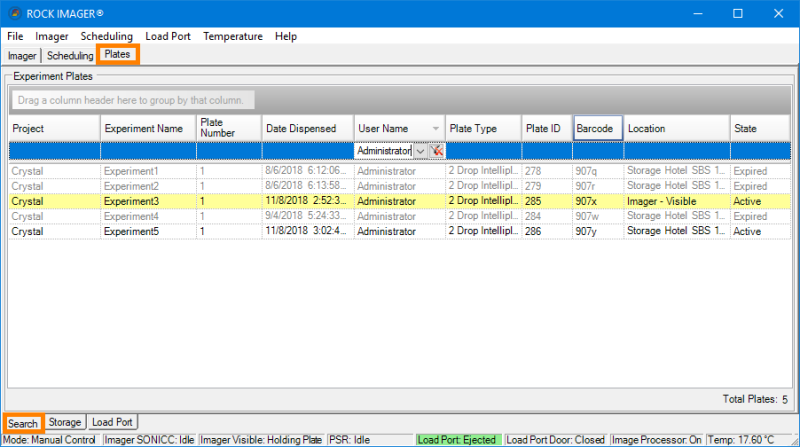Switch to the Plates tab
Viewport: 800px width, 447px height.
click(117, 55)
